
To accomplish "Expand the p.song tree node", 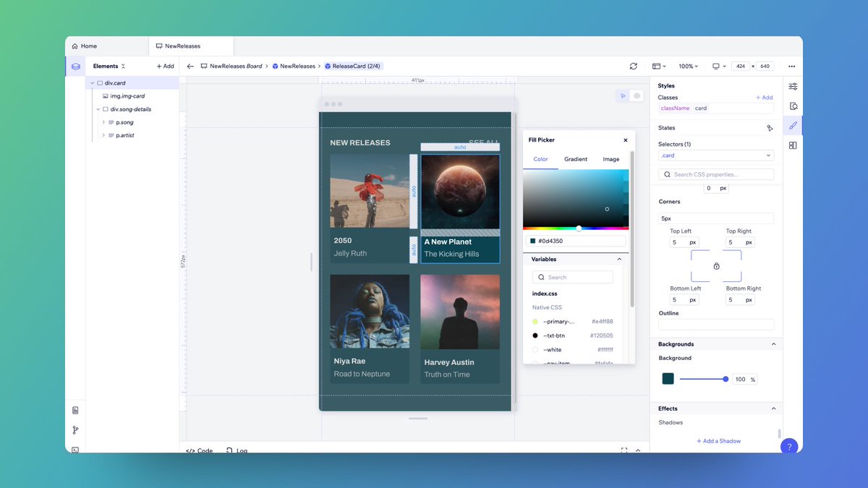I will pyautogui.click(x=103, y=122).
